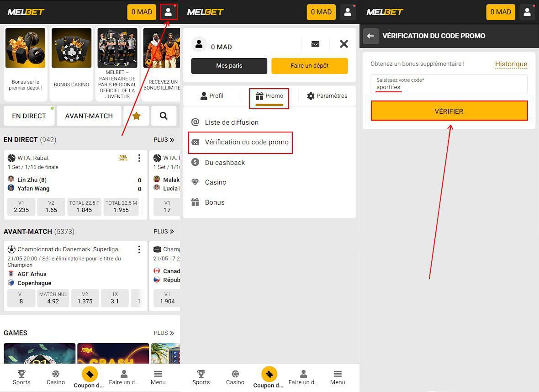Click the Faire un dépôt button
This screenshot has width=539, height=392.
pos(309,66)
